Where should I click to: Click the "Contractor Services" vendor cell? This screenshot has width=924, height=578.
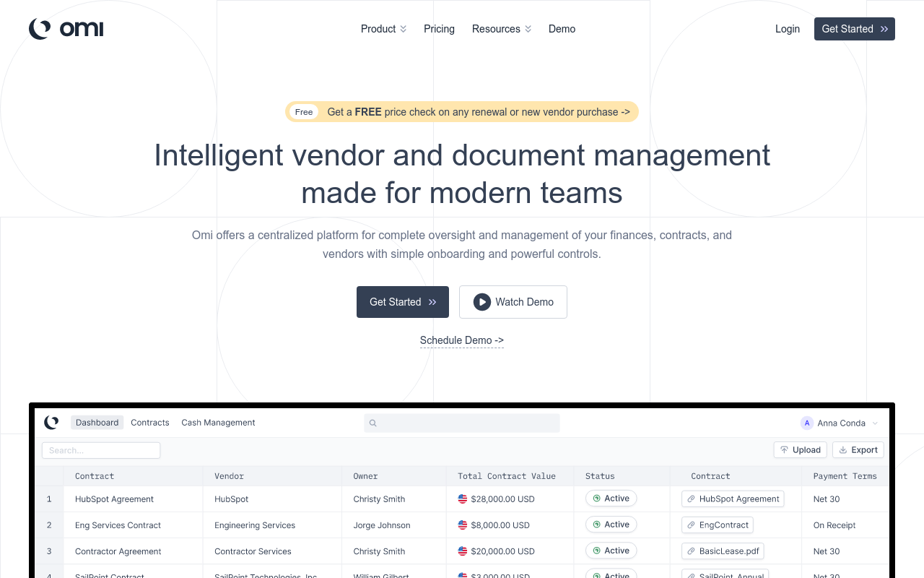tap(253, 551)
